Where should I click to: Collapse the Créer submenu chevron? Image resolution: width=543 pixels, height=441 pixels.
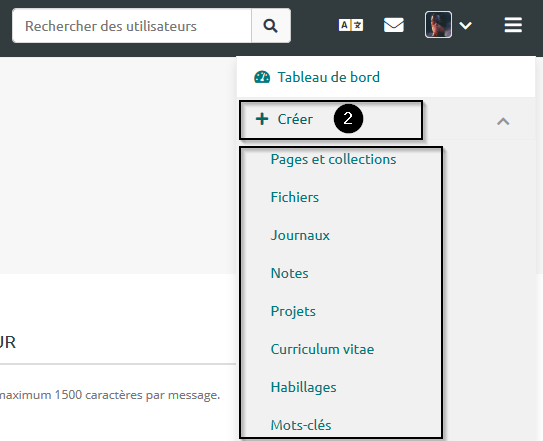click(x=503, y=122)
